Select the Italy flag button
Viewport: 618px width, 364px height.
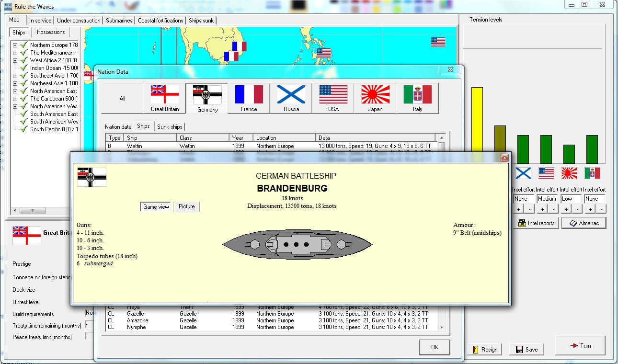(x=417, y=98)
